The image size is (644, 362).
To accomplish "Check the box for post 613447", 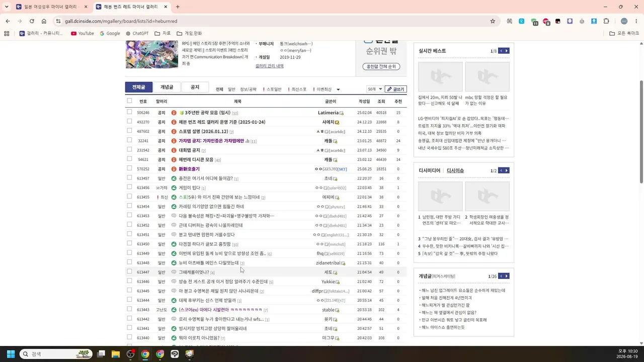I will click(x=129, y=271).
